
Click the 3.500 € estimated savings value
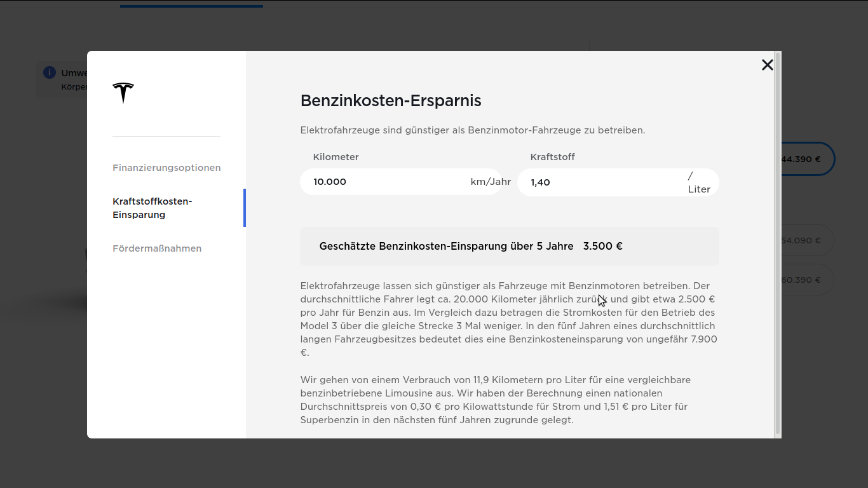(x=602, y=246)
